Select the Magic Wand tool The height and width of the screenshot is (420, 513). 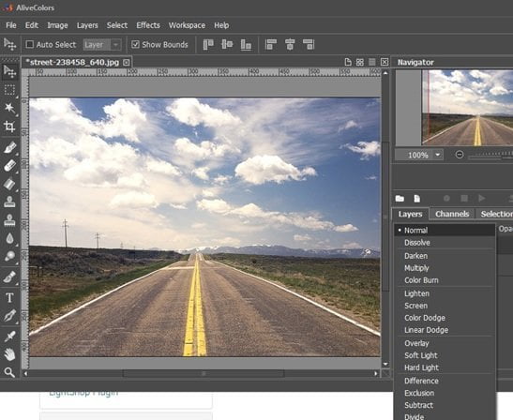pyautogui.click(x=9, y=108)
